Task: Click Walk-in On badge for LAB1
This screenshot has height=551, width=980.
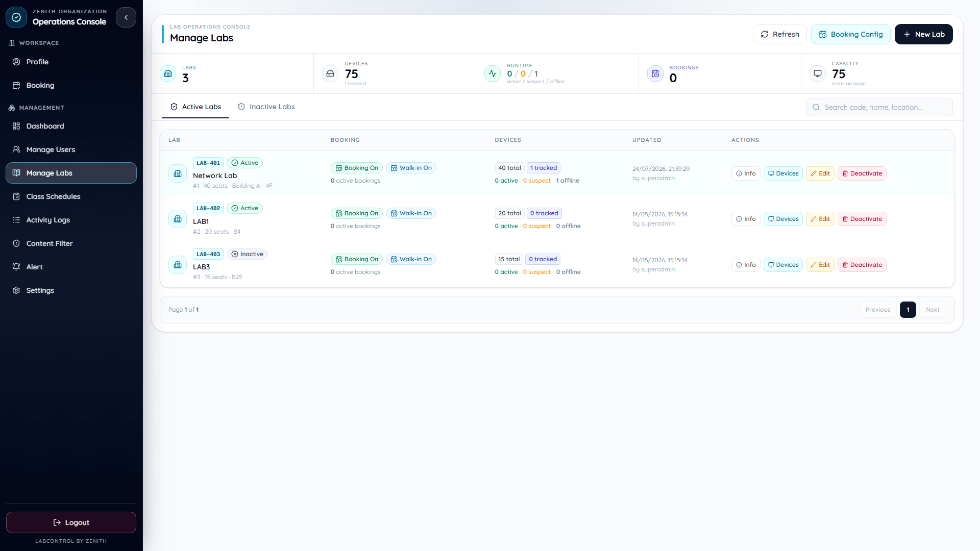Action: coord(411,213)
